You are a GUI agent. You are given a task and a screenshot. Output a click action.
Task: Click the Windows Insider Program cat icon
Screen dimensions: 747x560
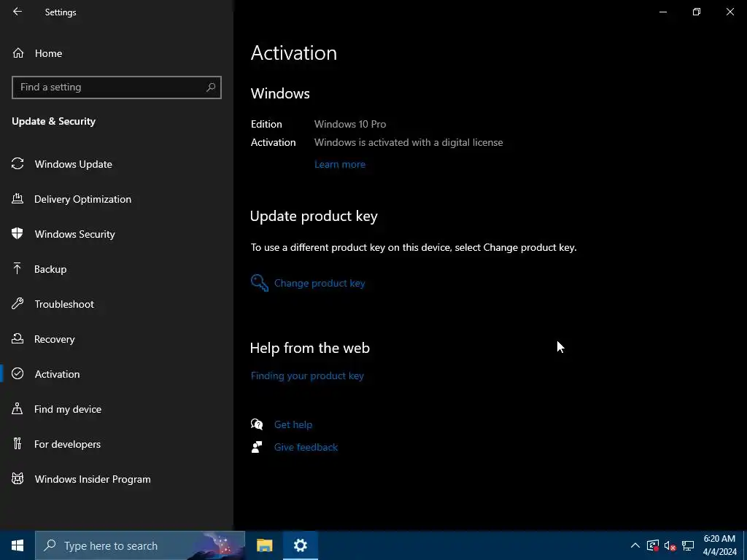tap(18, 478)
